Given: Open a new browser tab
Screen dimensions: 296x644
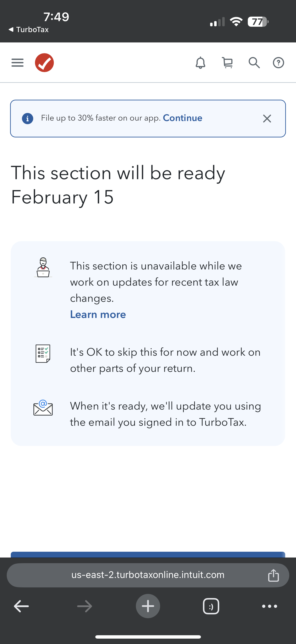Looking at the screenshot, I should click(148, 606).
